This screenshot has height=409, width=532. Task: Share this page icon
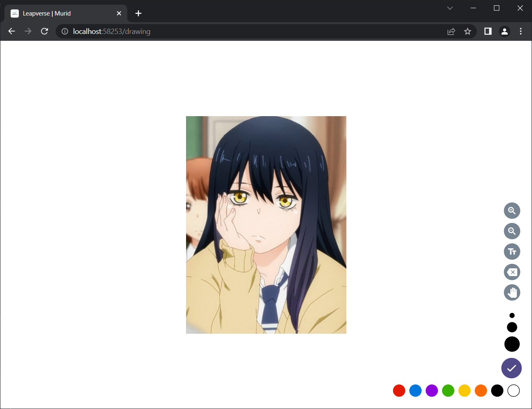(x=451, y=31)
